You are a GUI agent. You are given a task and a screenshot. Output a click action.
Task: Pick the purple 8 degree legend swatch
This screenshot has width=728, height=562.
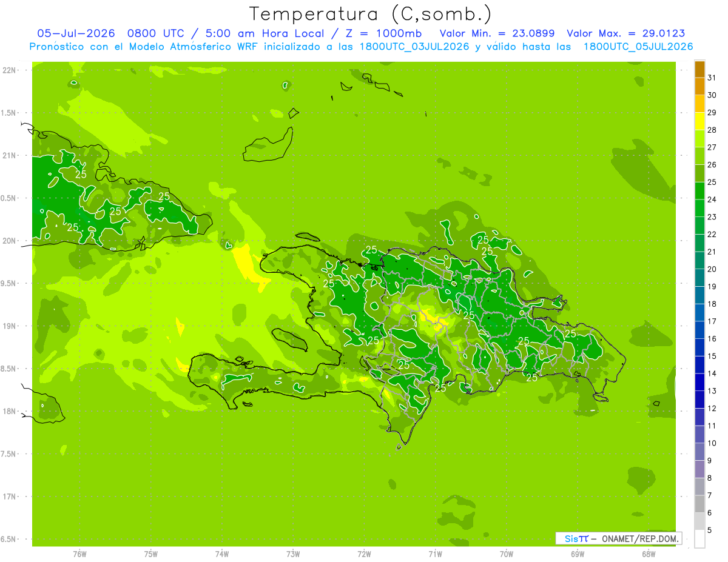tap(699, 469)
